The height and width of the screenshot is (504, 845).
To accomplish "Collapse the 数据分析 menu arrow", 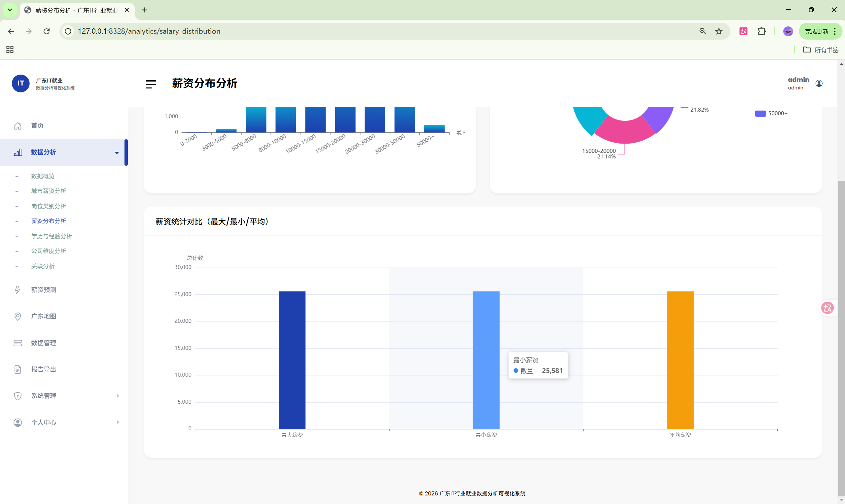I will tap(117, 153).
